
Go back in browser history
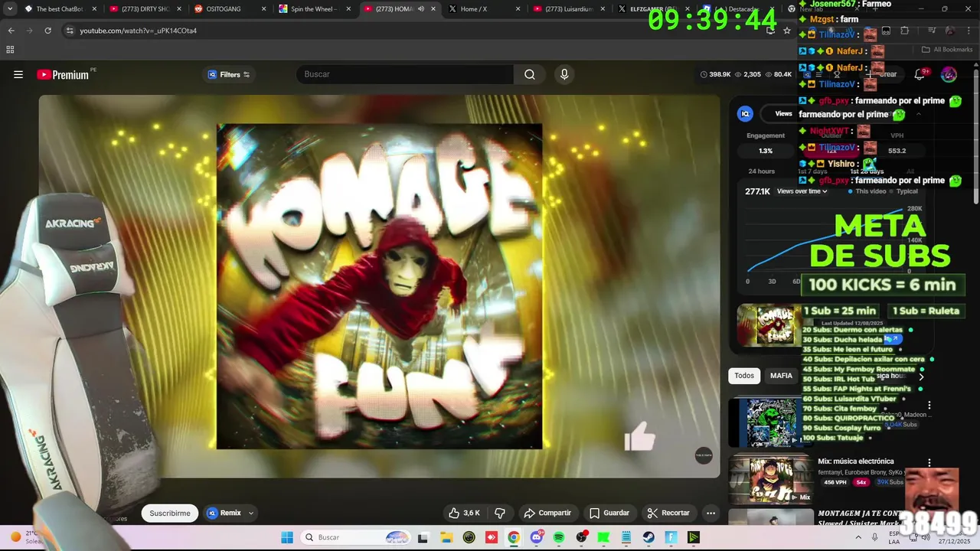[11, 31]
